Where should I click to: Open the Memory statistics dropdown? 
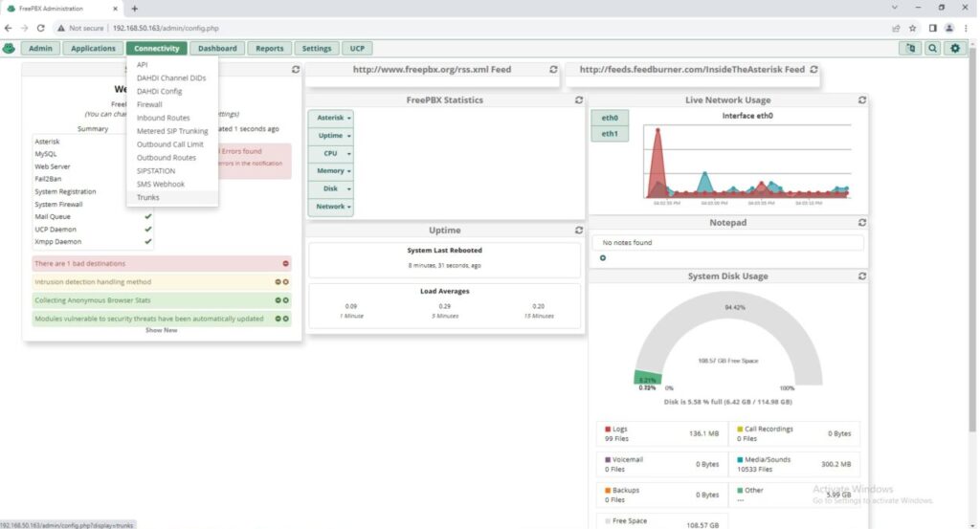[330, 171]
